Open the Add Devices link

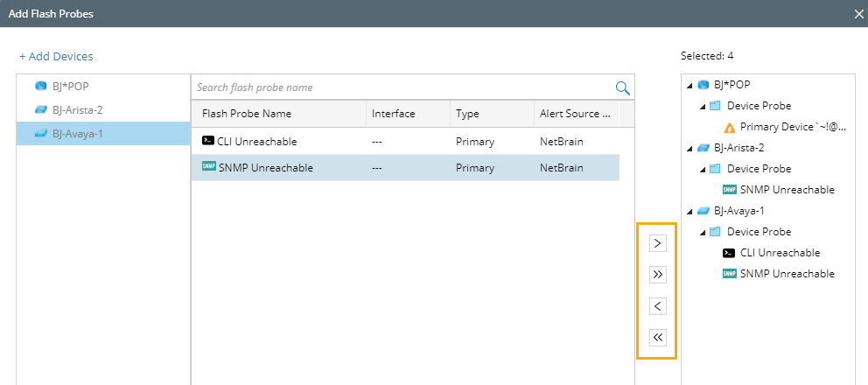pos(56,57)
